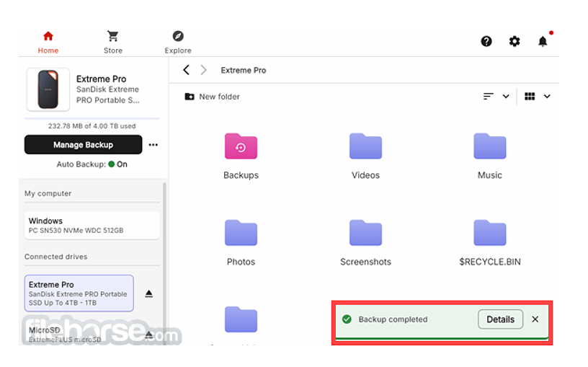588x367 pixels.
Task: Create a New folder
Action: (213, 97)
